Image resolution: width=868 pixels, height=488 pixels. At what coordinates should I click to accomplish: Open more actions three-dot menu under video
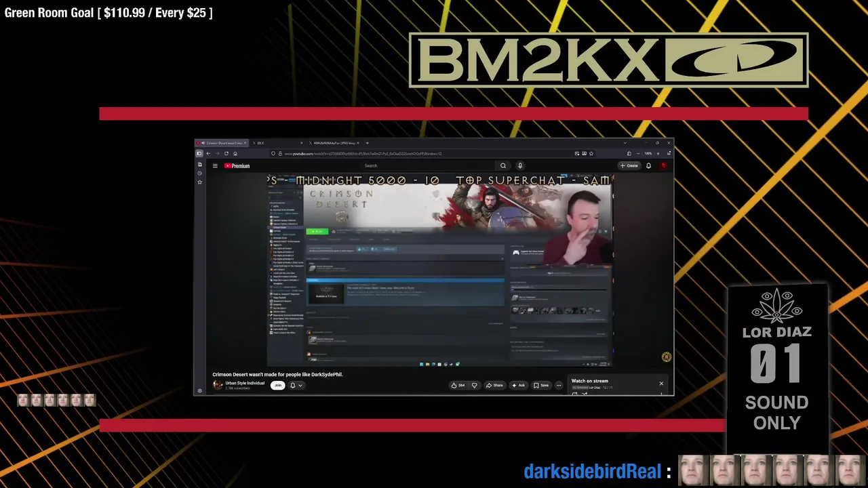(x=559, y=385)
